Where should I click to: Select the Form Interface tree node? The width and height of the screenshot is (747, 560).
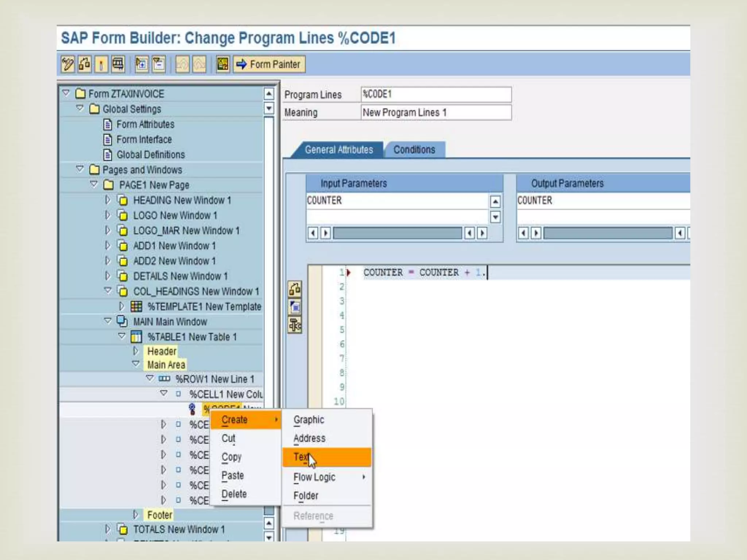tap(144, 140)
